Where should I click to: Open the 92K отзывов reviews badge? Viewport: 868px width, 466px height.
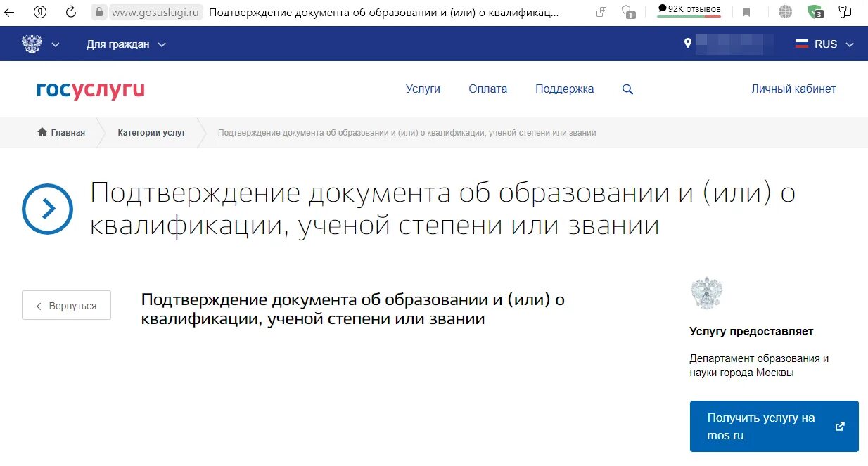tap(689, 10)
